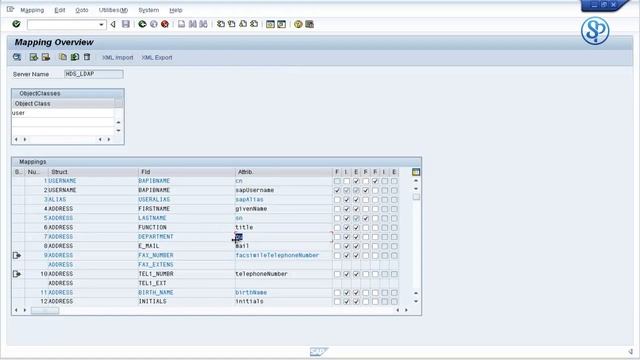Click the Delete trash can icon
Image resolution: width=640 pixels, height=360 pixels.
(87, 57)
